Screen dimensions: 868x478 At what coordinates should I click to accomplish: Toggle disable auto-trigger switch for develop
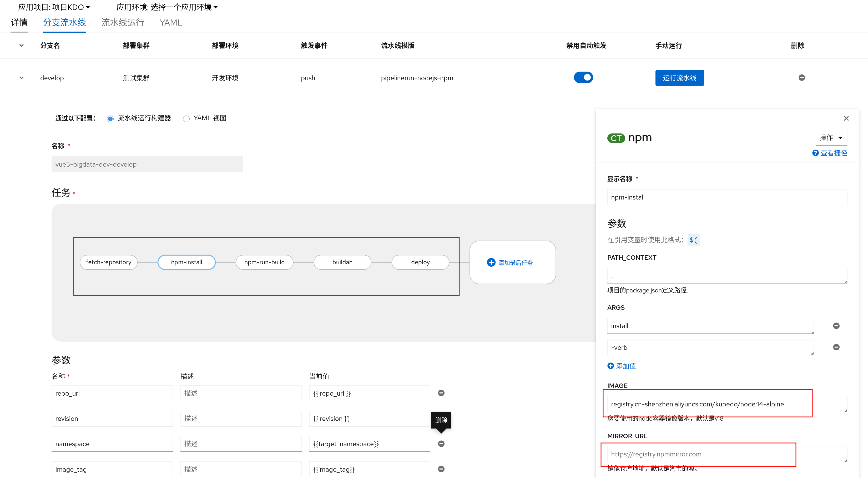[x=583, y=78]
